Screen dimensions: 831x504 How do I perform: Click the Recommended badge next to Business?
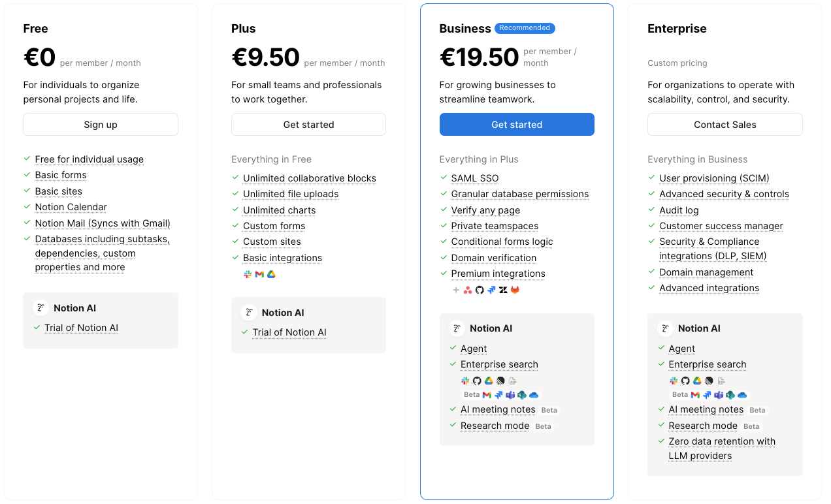tap(525, 28)
